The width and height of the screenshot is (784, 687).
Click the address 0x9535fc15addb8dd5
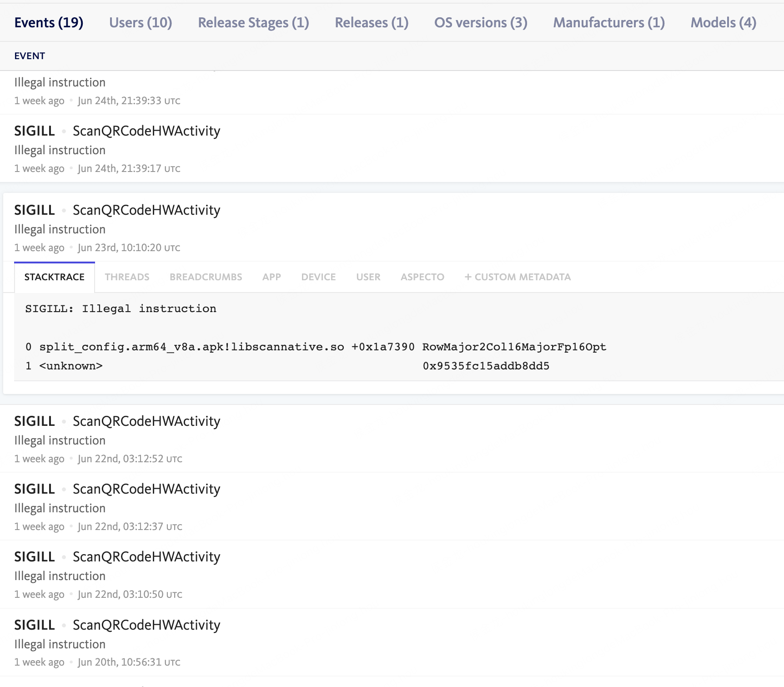(x=486, y=366)
